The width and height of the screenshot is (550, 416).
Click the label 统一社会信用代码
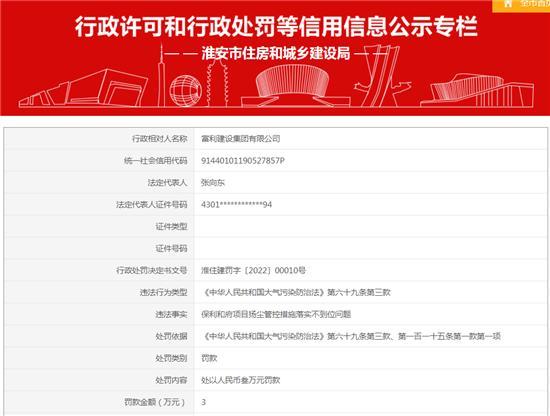pyautogui.click(x=156, y=161)
